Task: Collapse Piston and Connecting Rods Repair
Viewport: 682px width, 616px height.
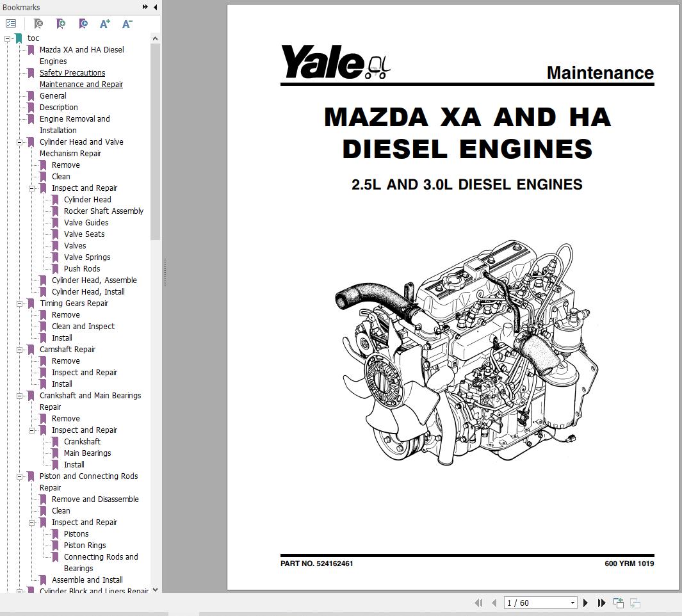Action: pos(19,476)
